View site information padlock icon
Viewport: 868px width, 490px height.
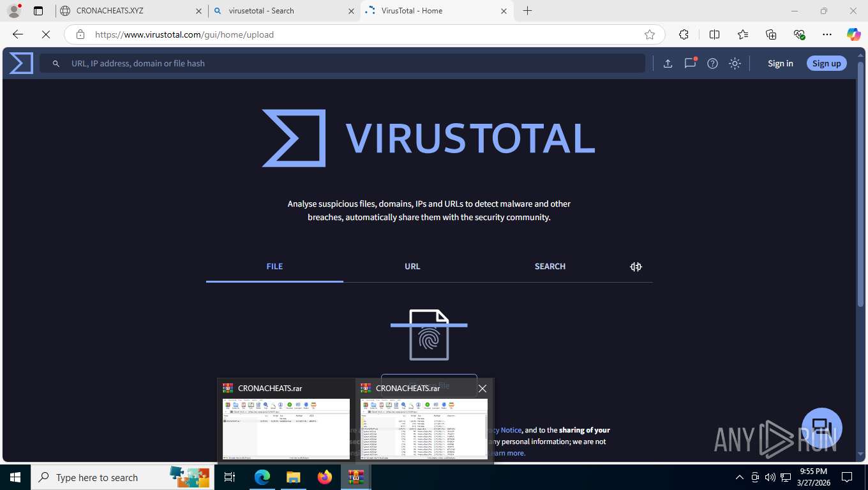(x=80, y=34)
